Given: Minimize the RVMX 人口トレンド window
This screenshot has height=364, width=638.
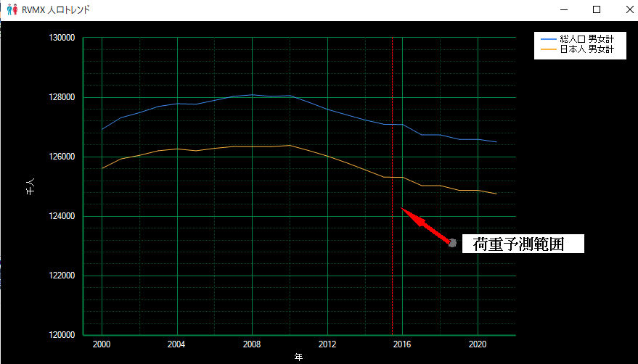Looking at the screenshot, I should coord(563,10).
